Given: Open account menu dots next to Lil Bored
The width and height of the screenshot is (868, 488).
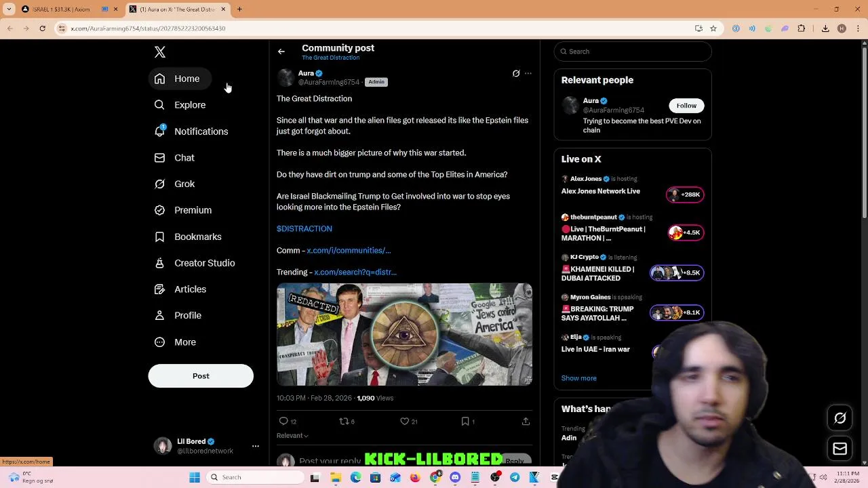Looking at the screenshot, I should pyautogui.click(x=256, y=446).
